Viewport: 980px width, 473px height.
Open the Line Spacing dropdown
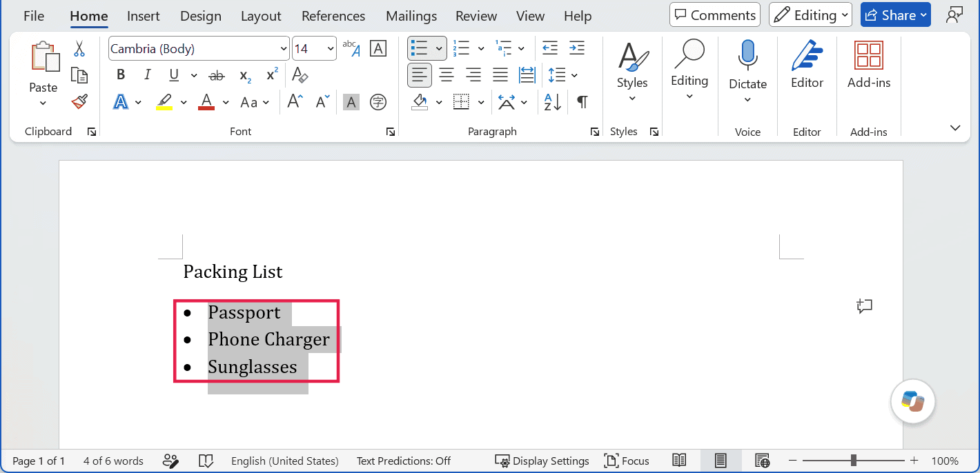point(574,75)
